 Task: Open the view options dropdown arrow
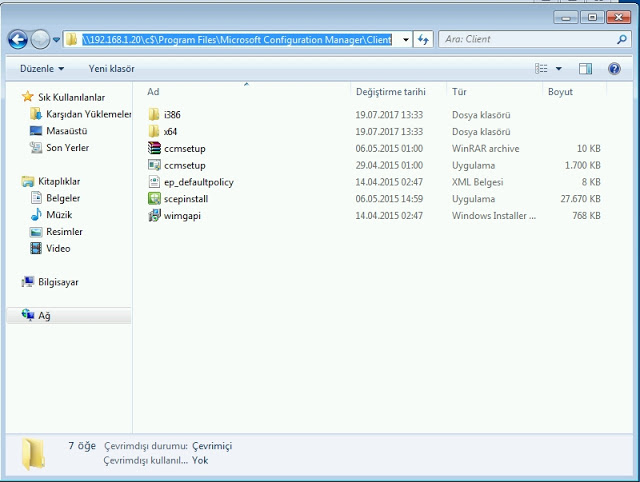pos(558,68)
